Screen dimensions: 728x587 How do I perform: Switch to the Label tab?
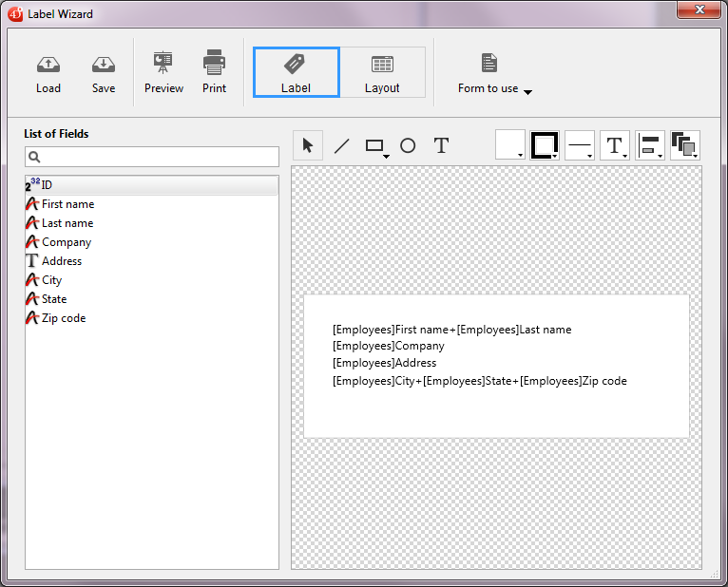296,72
